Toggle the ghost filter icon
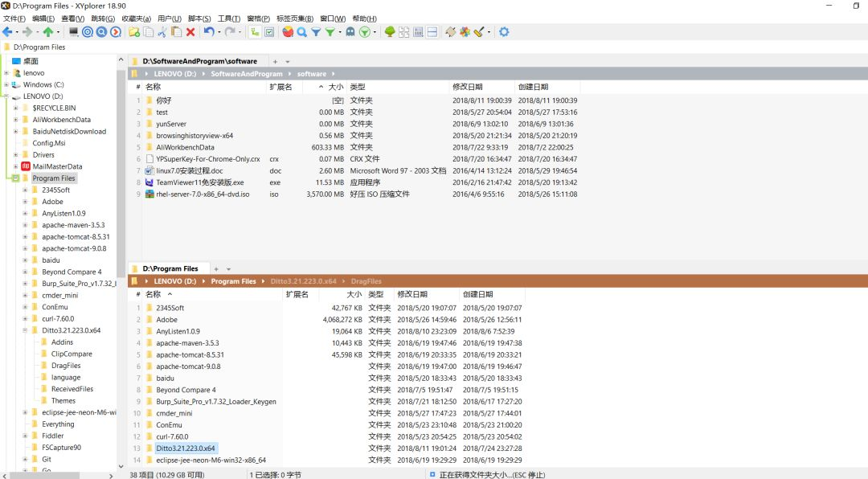This screenshot has width=868, height=479. point(350,32)
